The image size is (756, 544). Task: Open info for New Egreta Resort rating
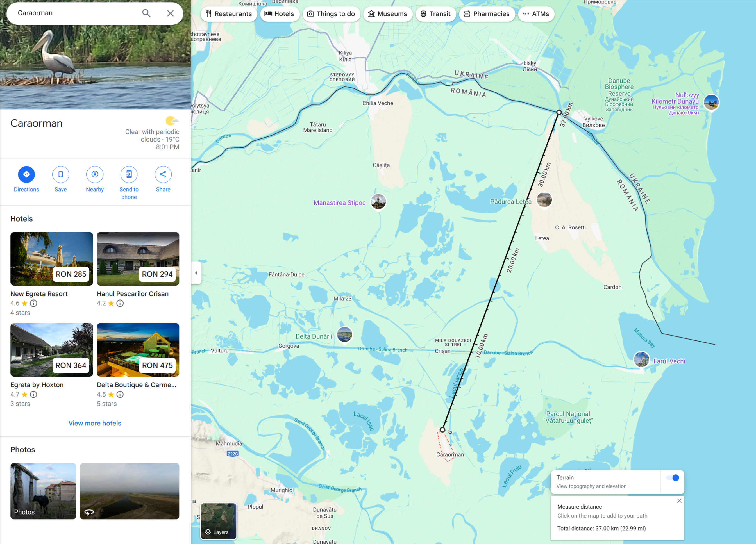(34, 303)
